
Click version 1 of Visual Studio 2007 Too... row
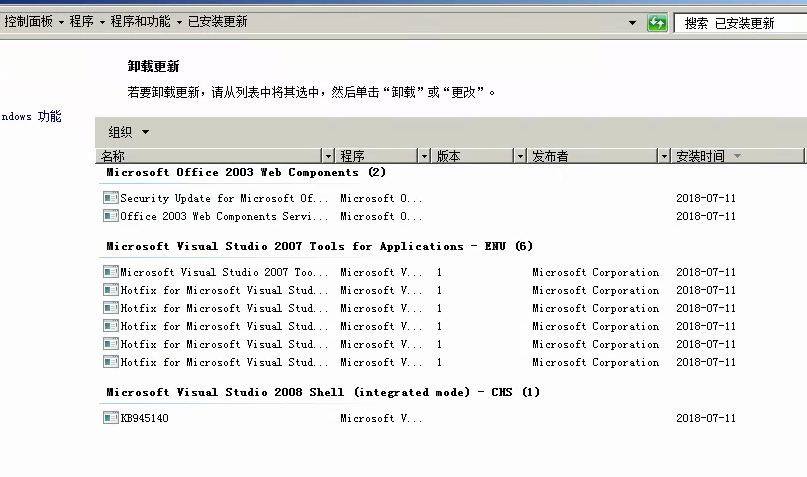[439, 272]
